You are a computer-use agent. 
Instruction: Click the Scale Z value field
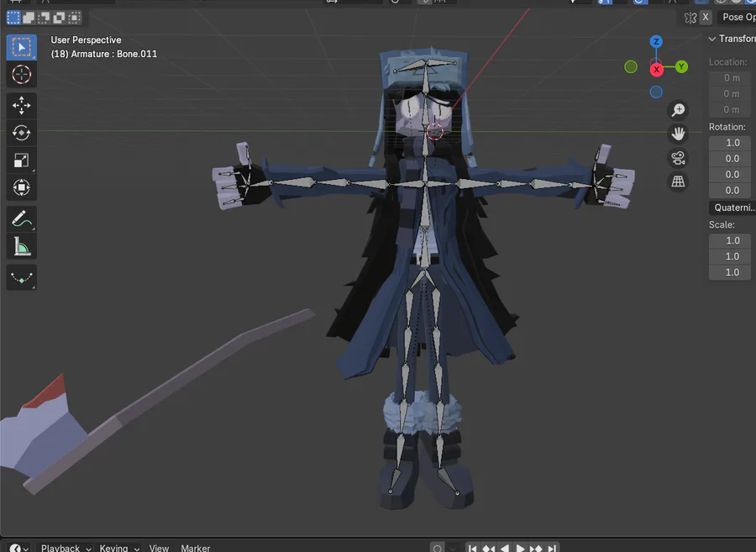point(730,272)
